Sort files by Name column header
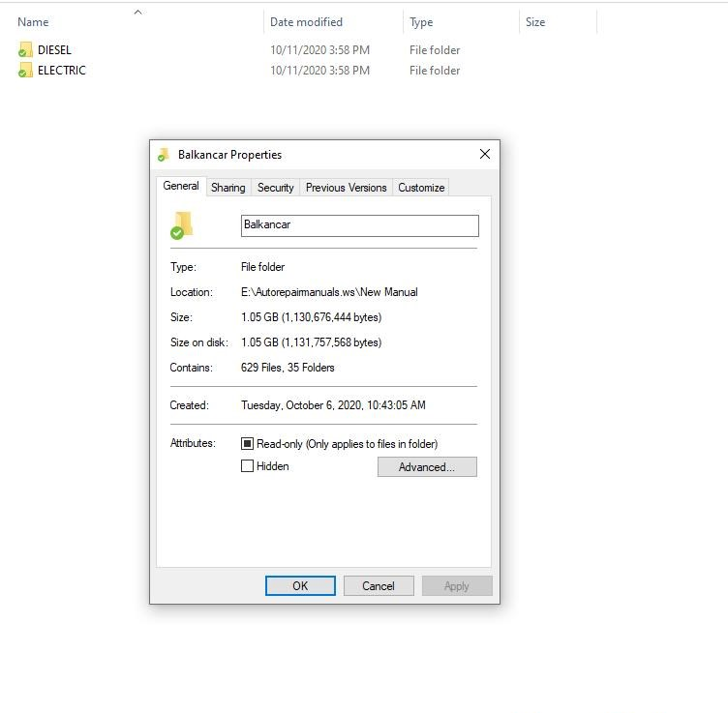This screenshot has width=728, height=713. click(x=33, y=22)
